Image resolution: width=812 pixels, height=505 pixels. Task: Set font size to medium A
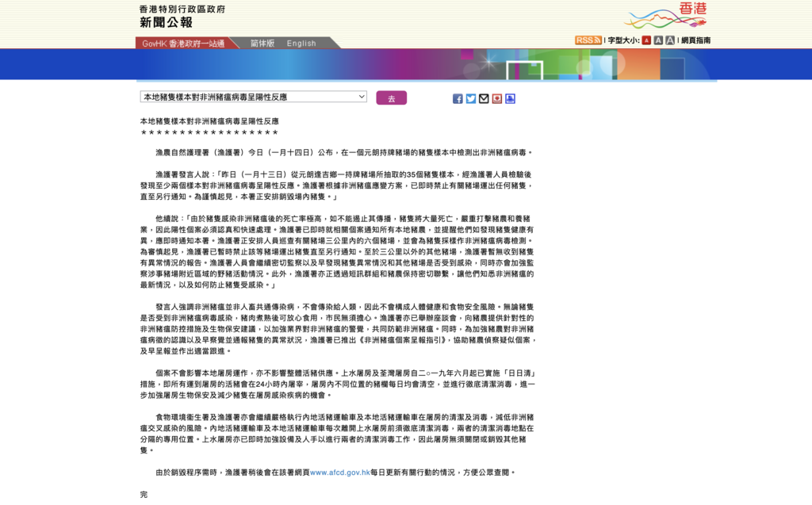659,38
